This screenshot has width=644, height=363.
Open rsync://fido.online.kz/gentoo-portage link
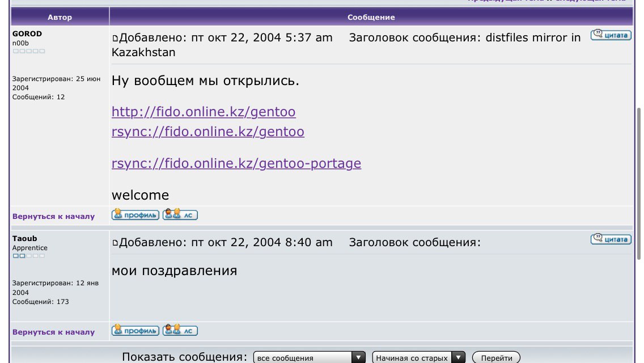pyautogui.click(x=236, y=163)
